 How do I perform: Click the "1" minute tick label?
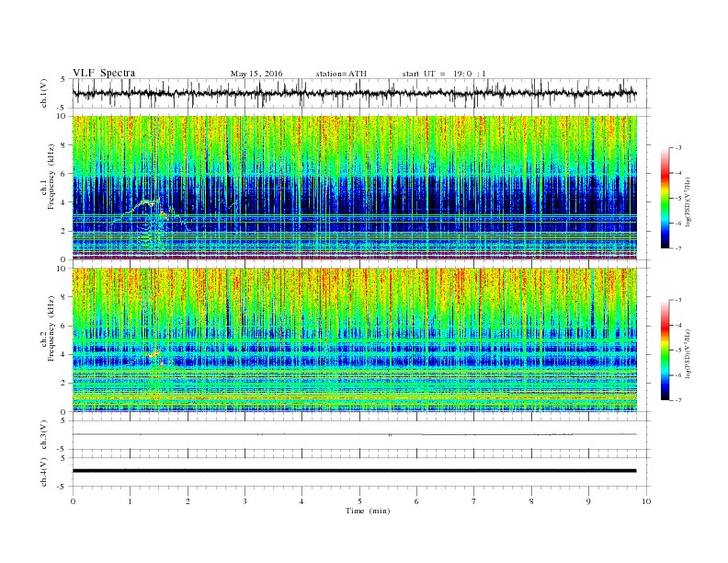(130, 501)
